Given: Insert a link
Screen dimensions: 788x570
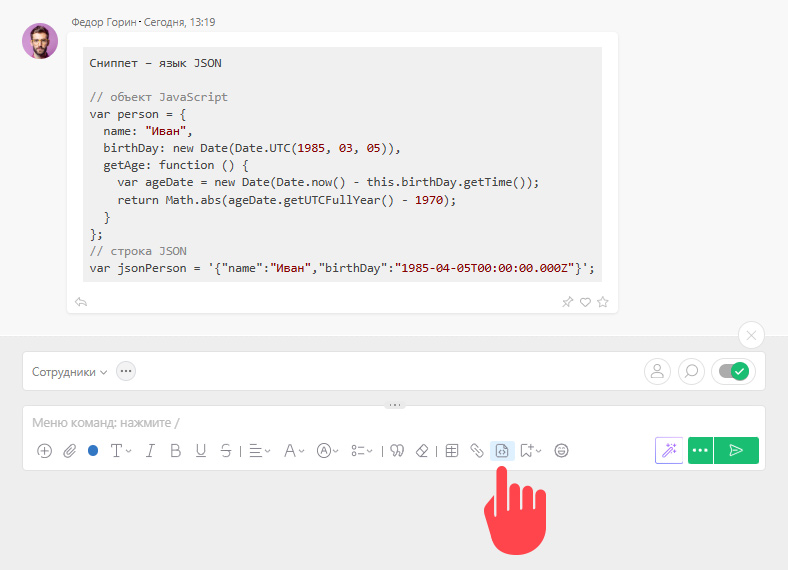Looking at the screenshot, I should 477,451.
